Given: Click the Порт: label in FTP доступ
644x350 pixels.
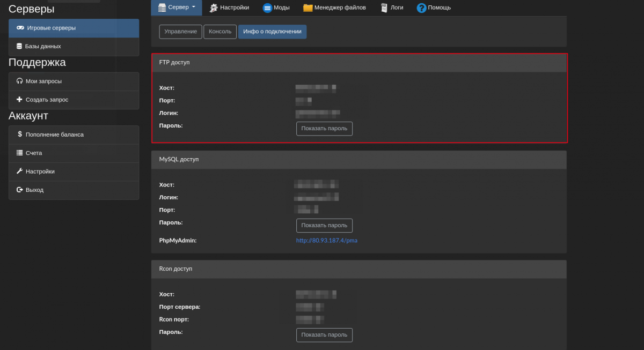Looking at the screenshot, I should click(167, 101).
